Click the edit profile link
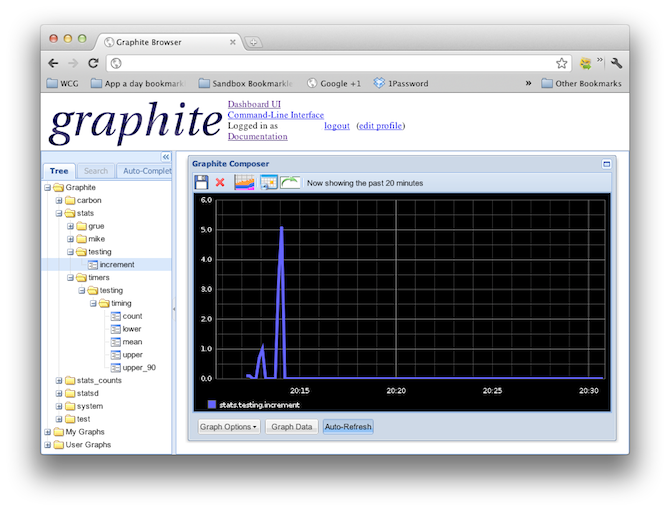 [380, 126]
